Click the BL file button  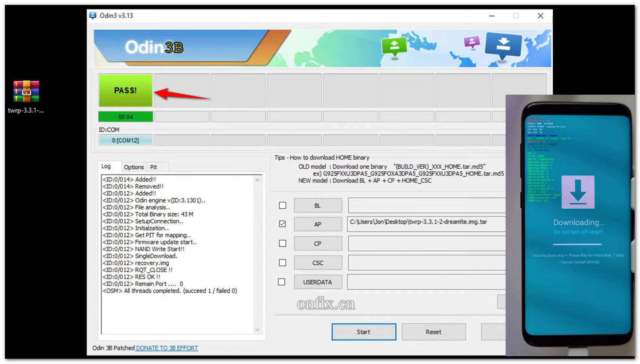(318, 205)
